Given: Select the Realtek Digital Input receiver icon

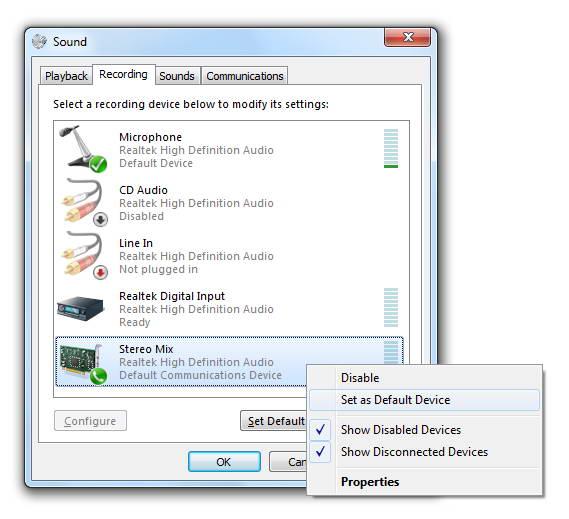Looking at the screenshot, I should 81,308.
